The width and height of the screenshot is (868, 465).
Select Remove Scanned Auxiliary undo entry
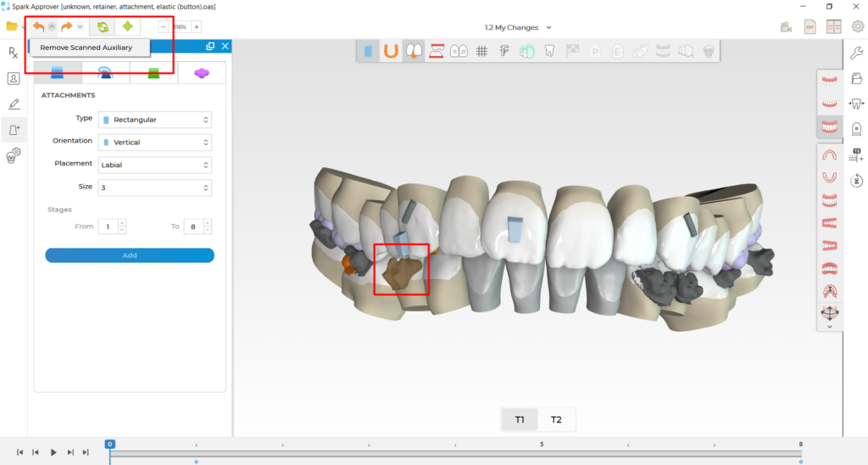(x=86, y=48)
